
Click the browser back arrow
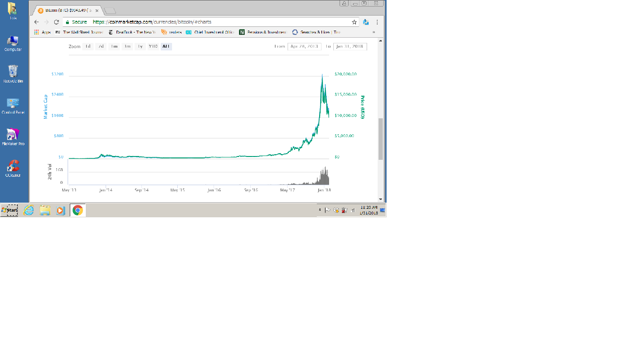(36, 22)
